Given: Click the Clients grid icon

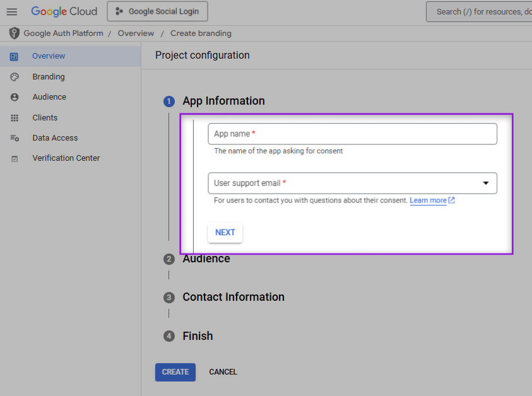Looking at the screenshot, I should (15, 118).
